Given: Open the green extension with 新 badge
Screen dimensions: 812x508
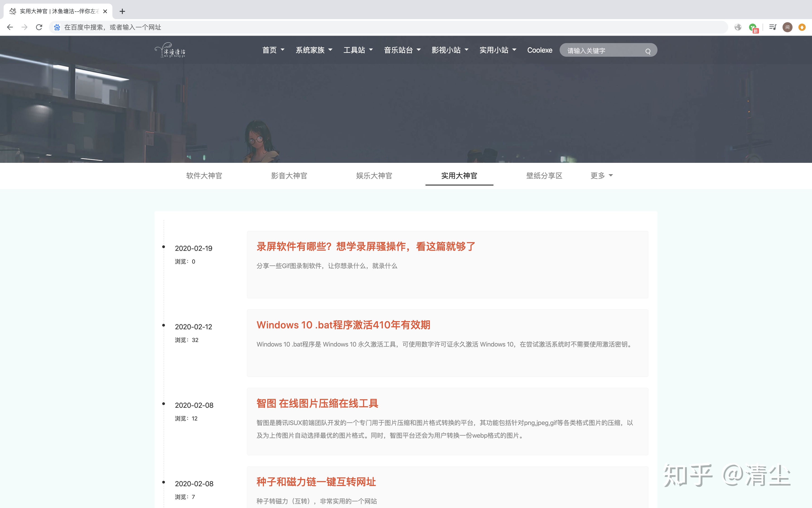Looking at the screenshot, I should (x=753, y=28).
